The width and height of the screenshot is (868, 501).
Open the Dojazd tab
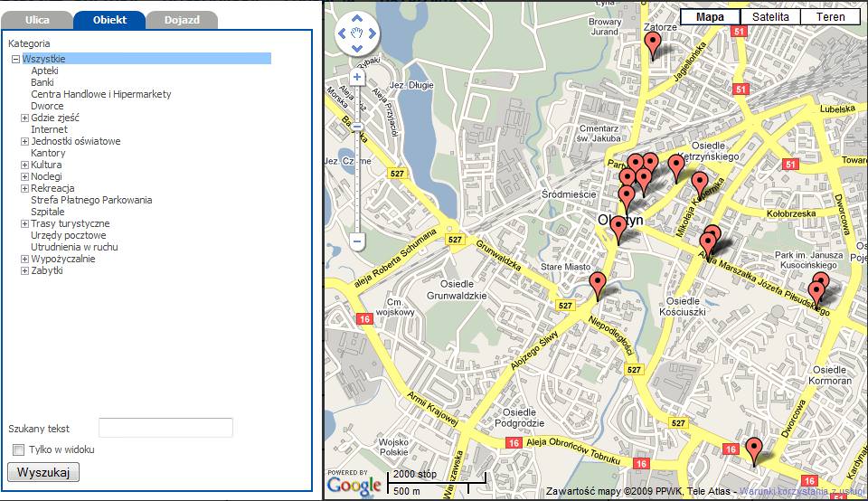click(x=181, y=20)
